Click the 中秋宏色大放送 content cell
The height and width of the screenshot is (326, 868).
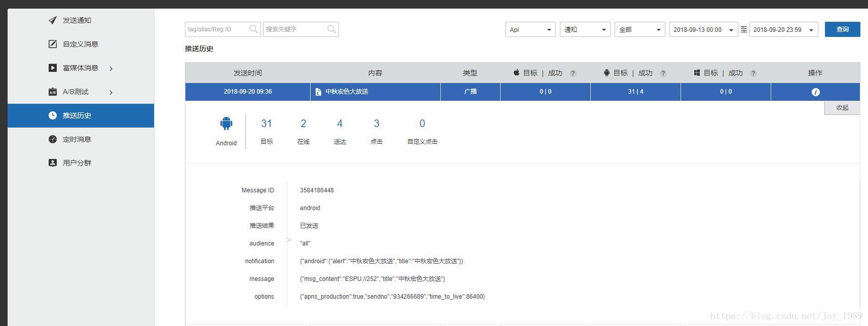[x=375, y=92]
